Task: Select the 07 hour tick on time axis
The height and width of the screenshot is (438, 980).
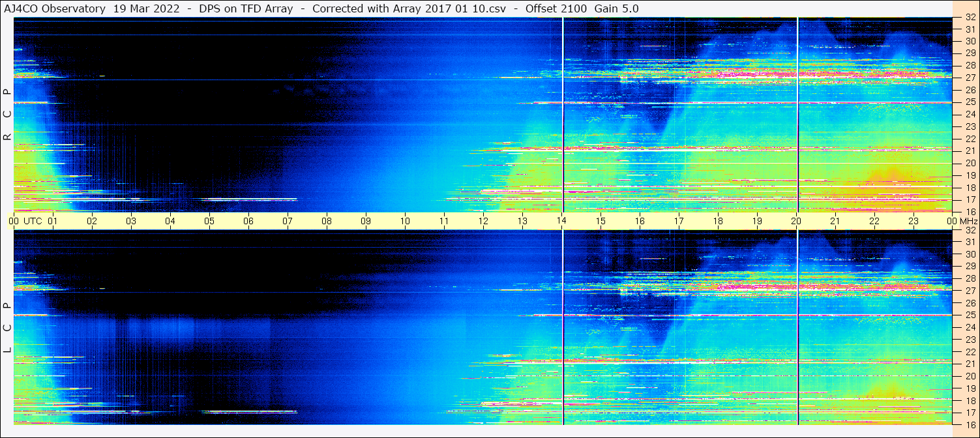Action: 288,221
